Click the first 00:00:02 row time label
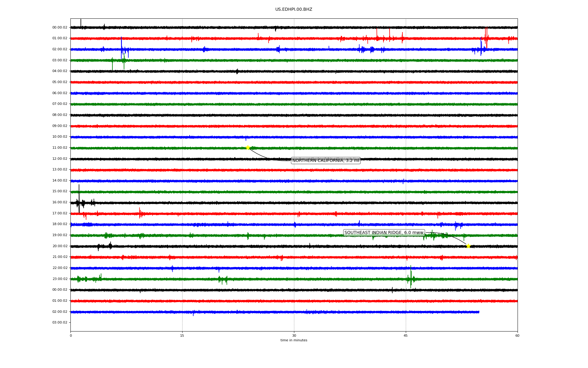Image resolution: width=588 pixels, height=368 pixels. pos(60,28)
